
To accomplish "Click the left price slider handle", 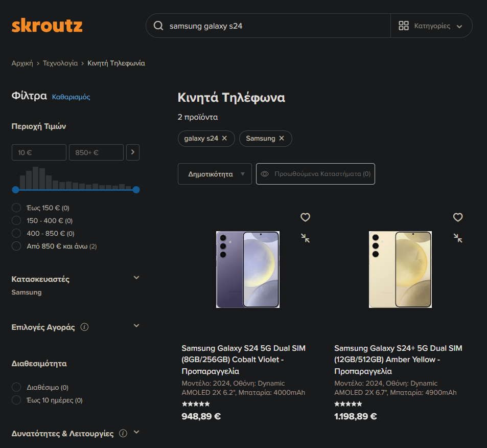I will click(x=15, y=190).
